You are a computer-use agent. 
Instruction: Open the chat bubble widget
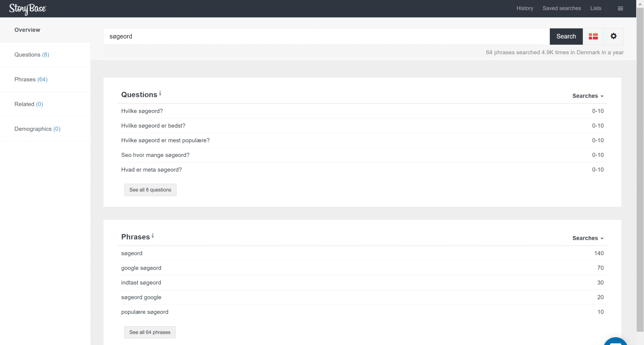[616, 342]
